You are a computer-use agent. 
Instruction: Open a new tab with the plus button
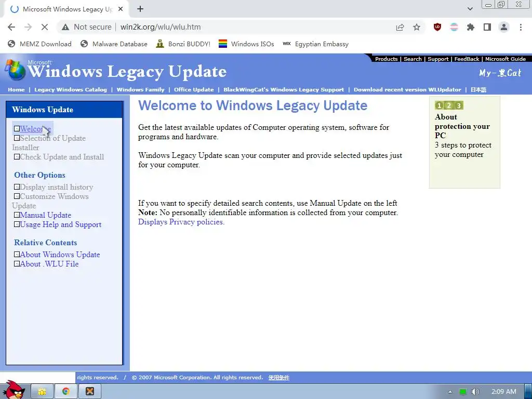(140, 9)
